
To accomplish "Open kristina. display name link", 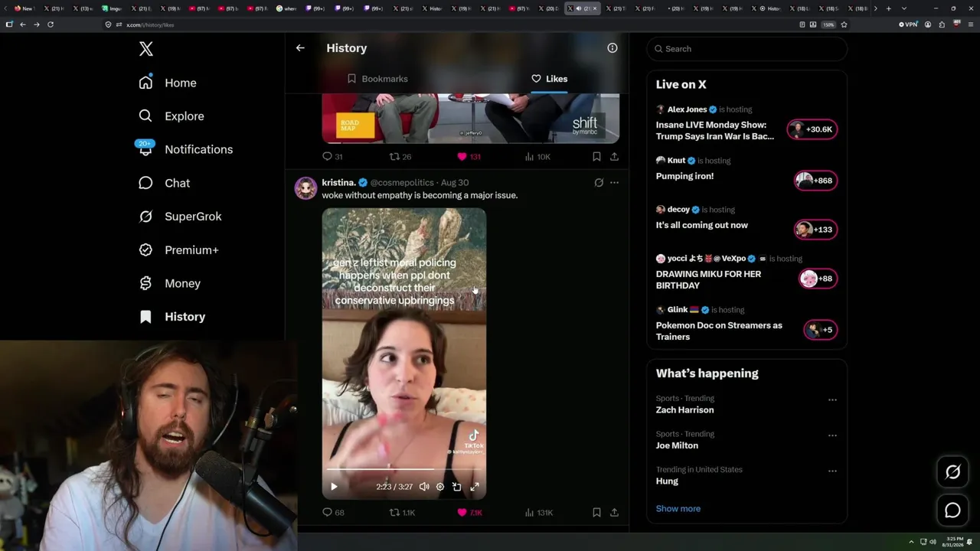I will point(338,182).
